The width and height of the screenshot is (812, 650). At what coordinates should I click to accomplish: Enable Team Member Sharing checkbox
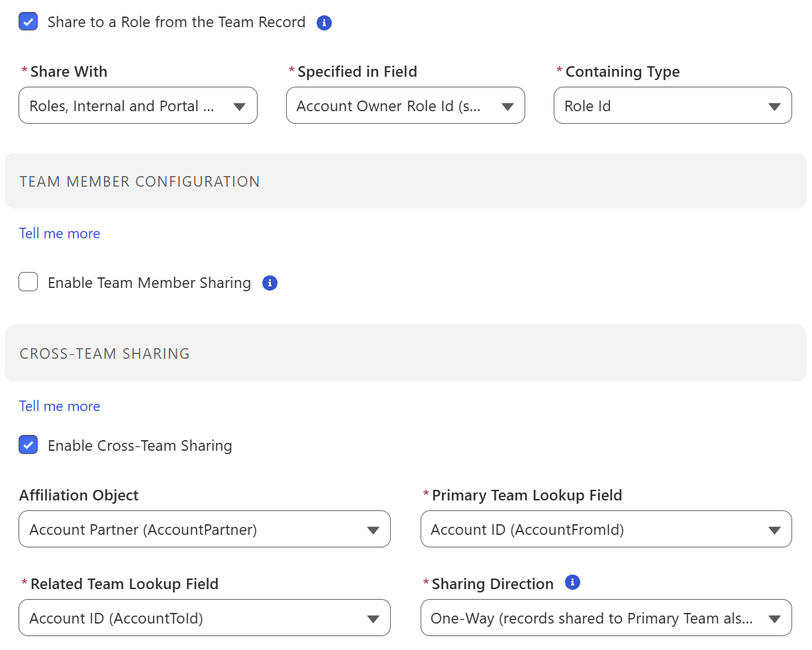pyautogui.click(x=28, y=283)
